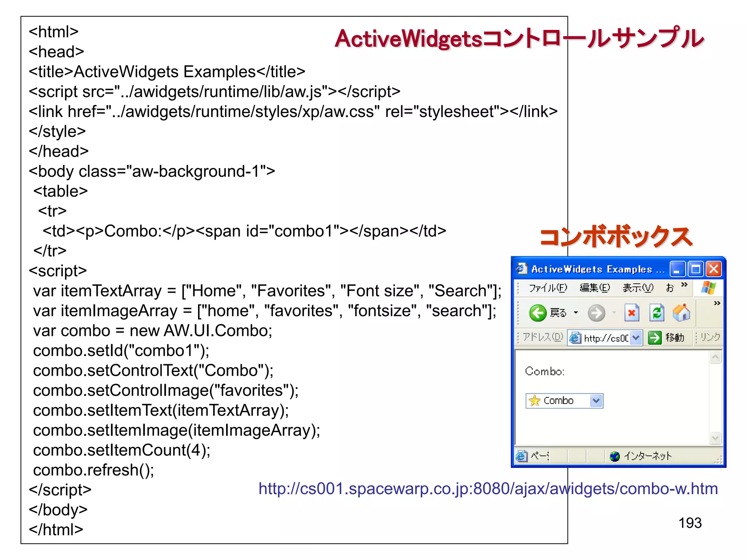Open the Combo dropdown arrow
Viewport: 747px width, 560px height.
click(x=596, y=401)
